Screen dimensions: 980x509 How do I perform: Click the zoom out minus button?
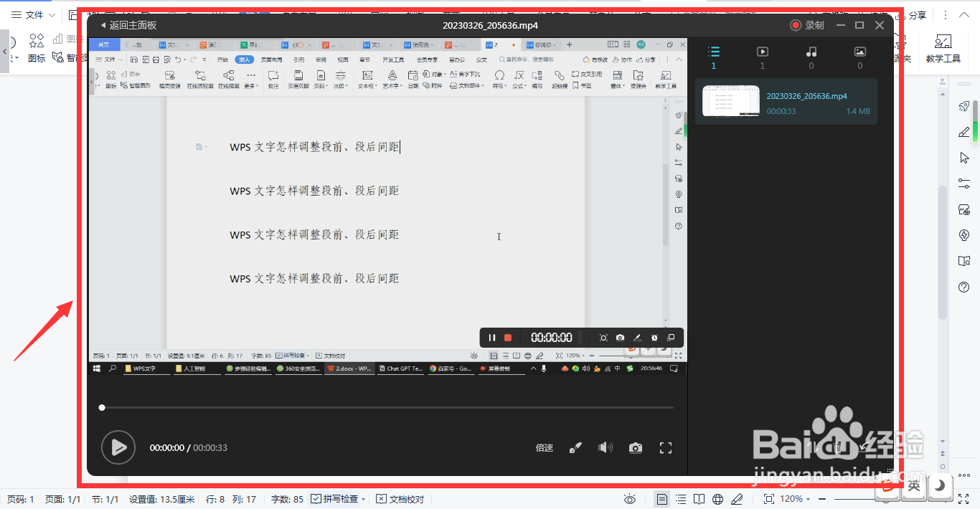pyautogui.click(x=822, y=499)
